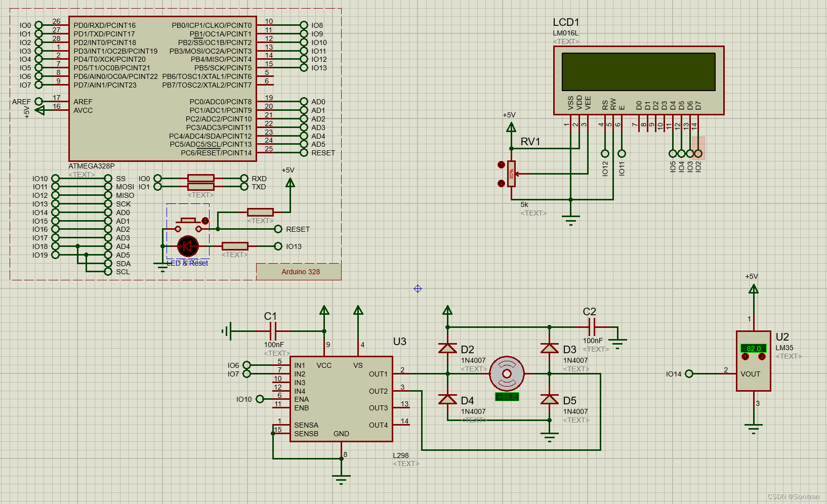Select the LED series resistor near IO13

click(235, 246)
